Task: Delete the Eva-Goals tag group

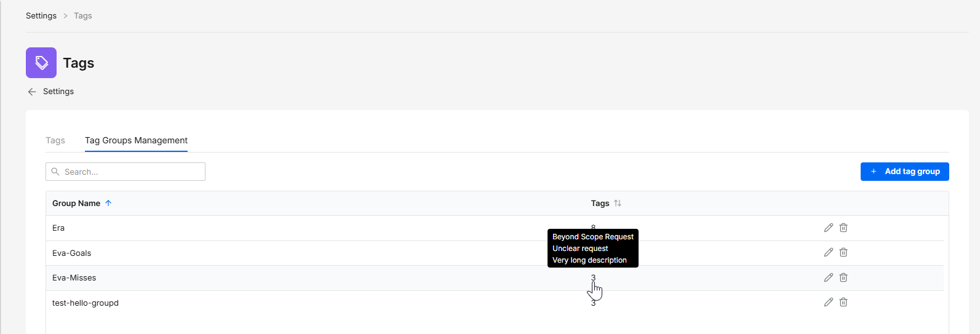Action: click(843, 252)
